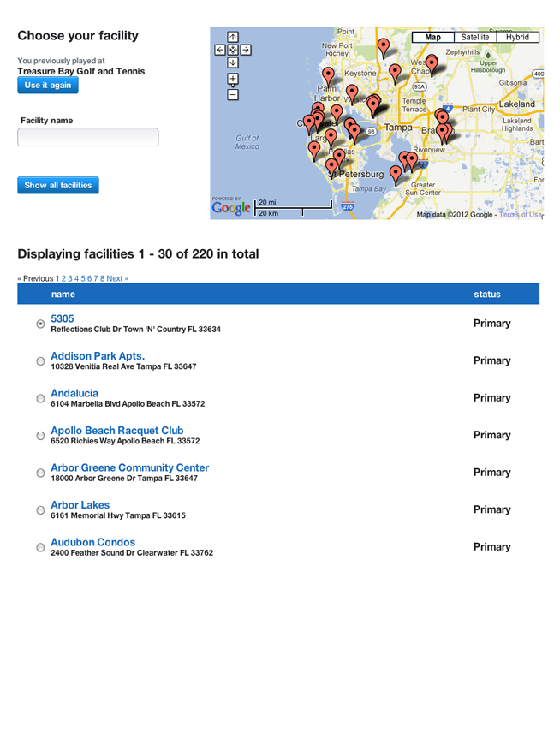Pan the map down with arrow

(232, 62)
